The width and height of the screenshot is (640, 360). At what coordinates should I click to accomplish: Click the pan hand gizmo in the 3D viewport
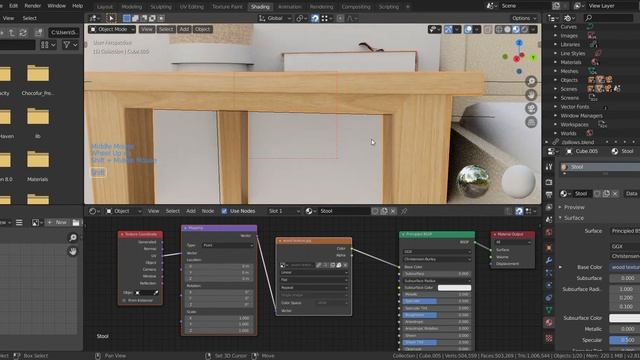531,95
